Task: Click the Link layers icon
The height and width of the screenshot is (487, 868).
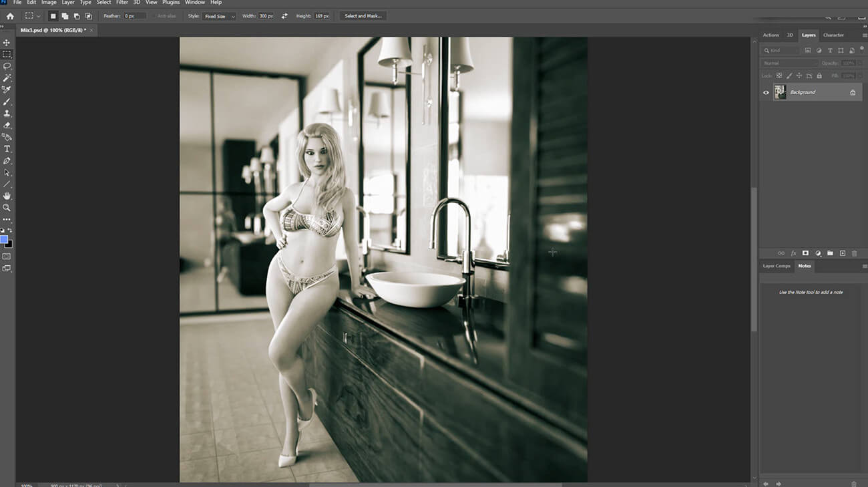Action: [x=781, y=253]
